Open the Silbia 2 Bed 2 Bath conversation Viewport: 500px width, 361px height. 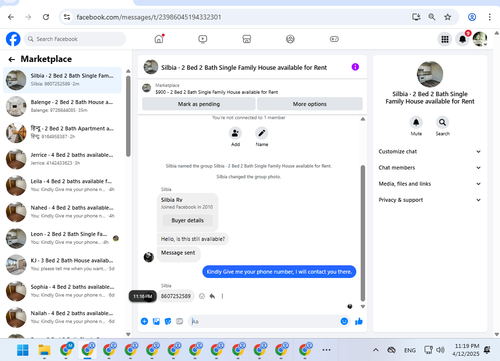(62, 80)
